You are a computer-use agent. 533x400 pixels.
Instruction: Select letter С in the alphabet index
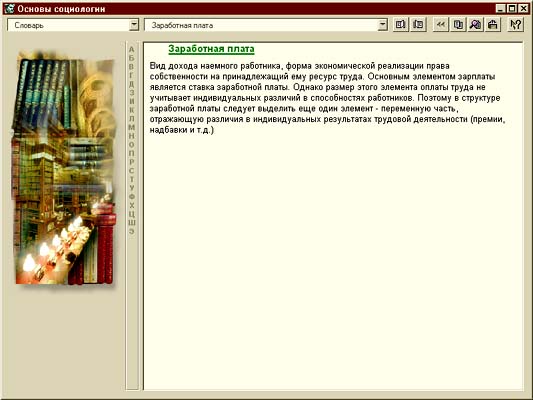tap(132, 170)
